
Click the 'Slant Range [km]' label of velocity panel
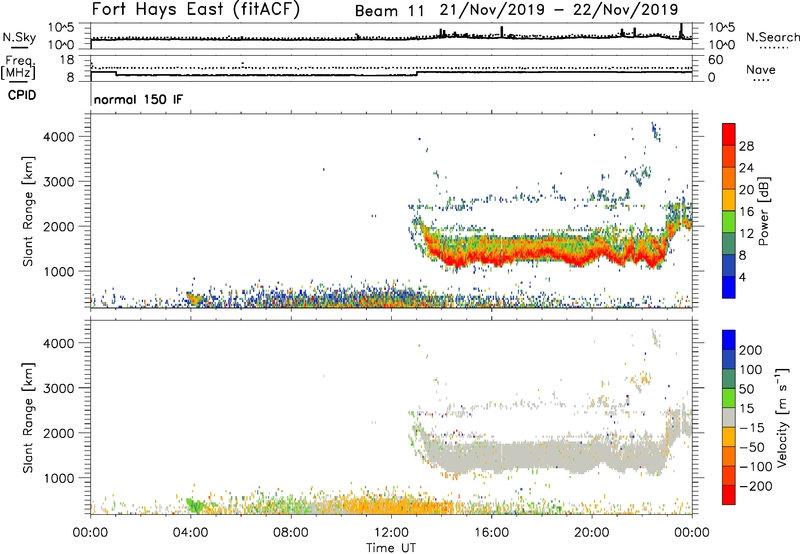tap(28, 418)
